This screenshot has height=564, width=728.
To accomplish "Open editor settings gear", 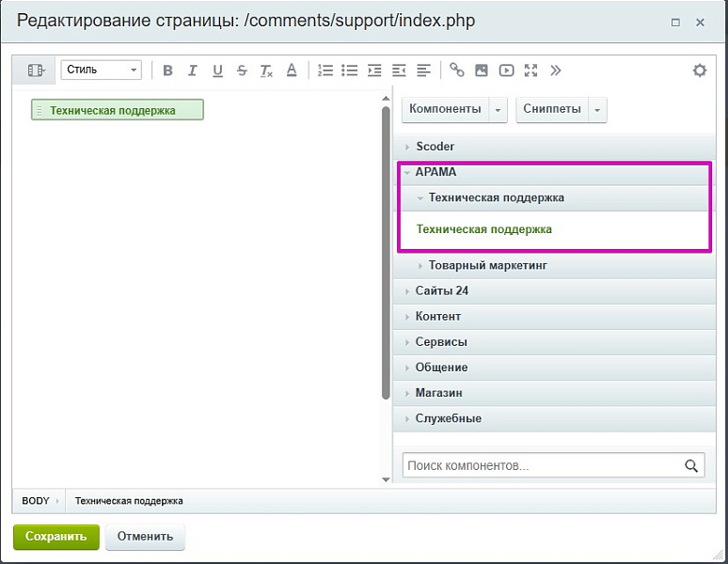I will tap(699, 70).
